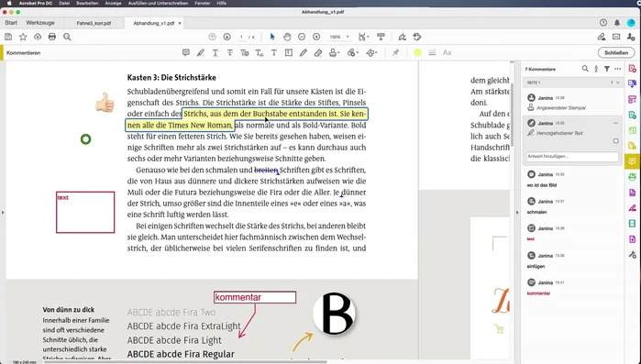The width and height of the screenshot is (641, 364).
Task: Activate the Hand pan tool
Action: pyautogui.click(x=287, y=37)
